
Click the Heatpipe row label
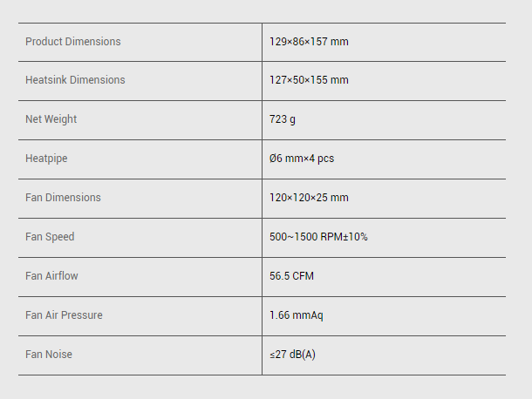(x=46, y=159)
